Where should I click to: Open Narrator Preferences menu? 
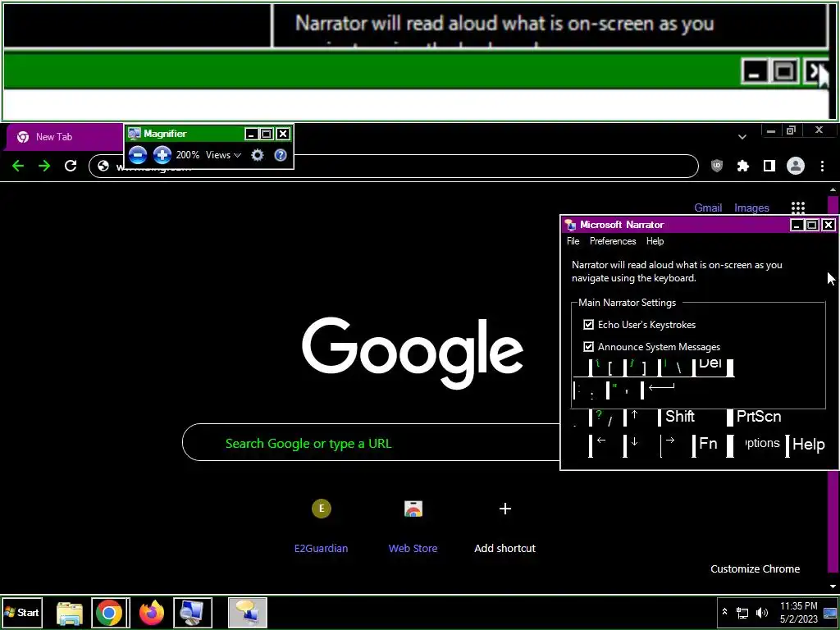coord(613,241)
